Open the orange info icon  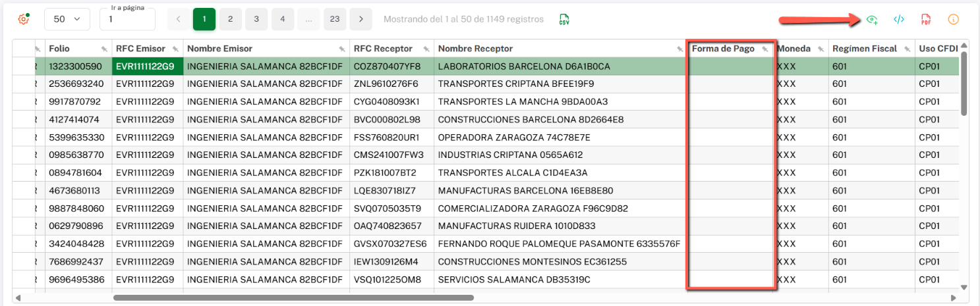point(953,20)
